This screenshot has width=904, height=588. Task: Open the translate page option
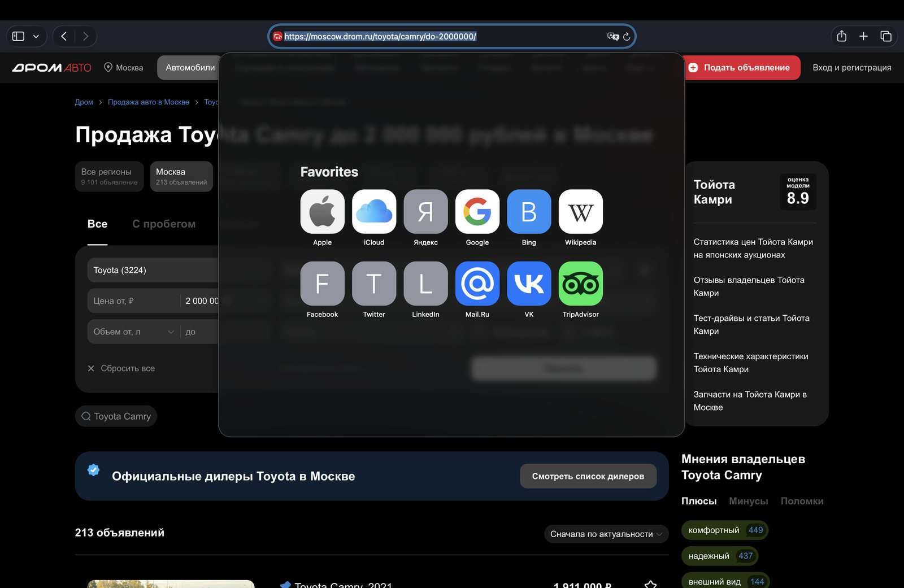click(x=613, y=37)
